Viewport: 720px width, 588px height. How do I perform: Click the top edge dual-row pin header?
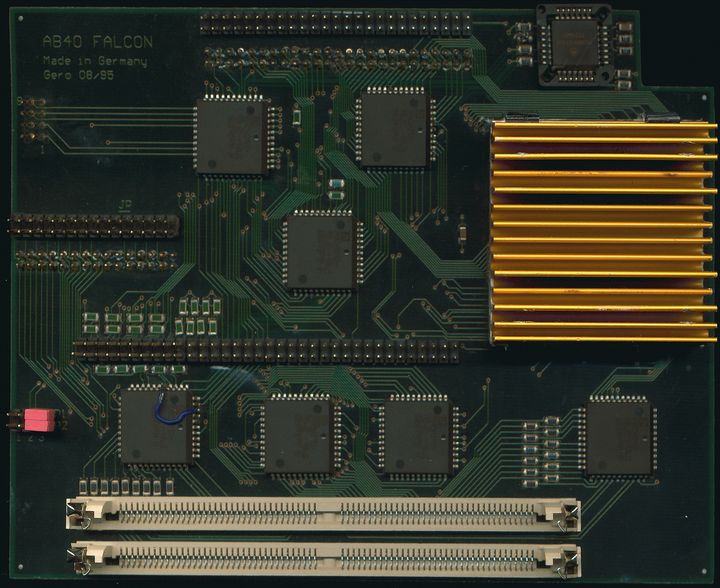pyautogui.click(x=336, y=23)
